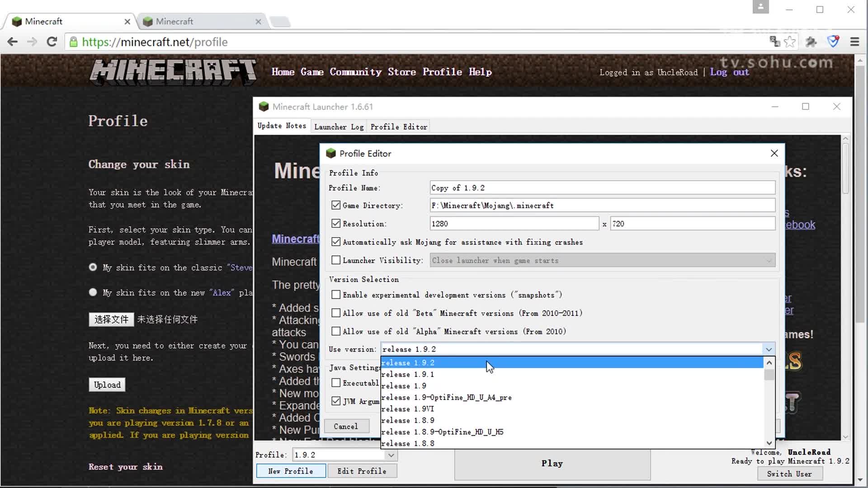The height and width of the screenshot is (488, 868).
Task: Click the Switch User button
Action: pyautogui.click(x=789, y=474)
